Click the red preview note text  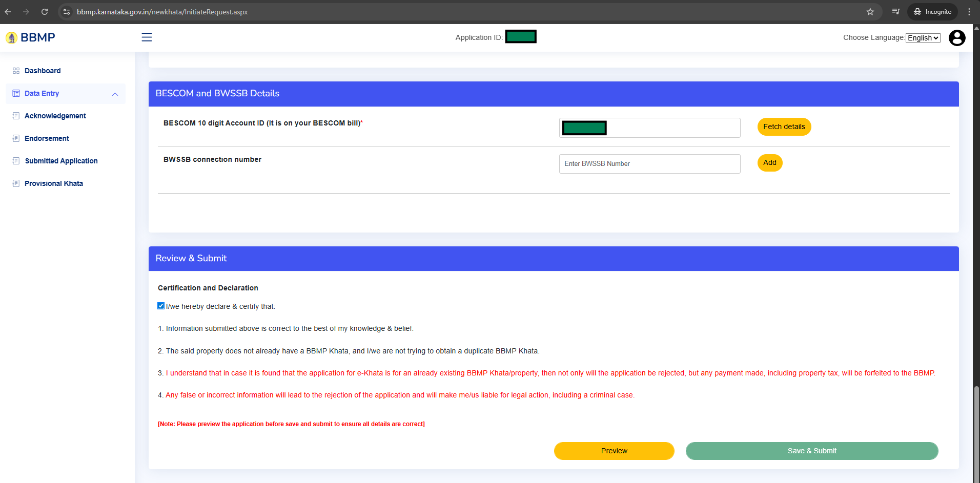291,424
